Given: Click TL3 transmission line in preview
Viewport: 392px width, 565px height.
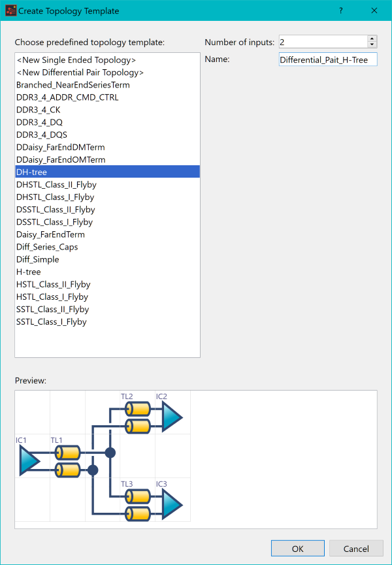Looking at the screenshot, I should (138, 504).
